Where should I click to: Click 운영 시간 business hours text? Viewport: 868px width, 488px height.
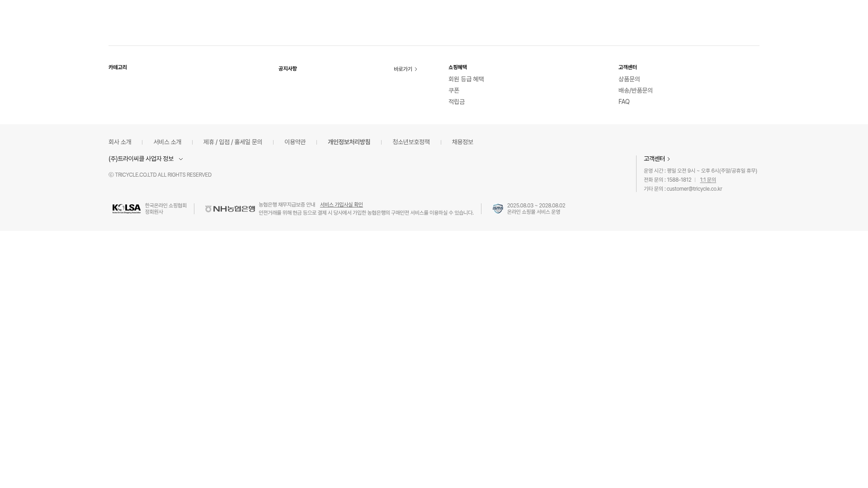pos(700,171)
